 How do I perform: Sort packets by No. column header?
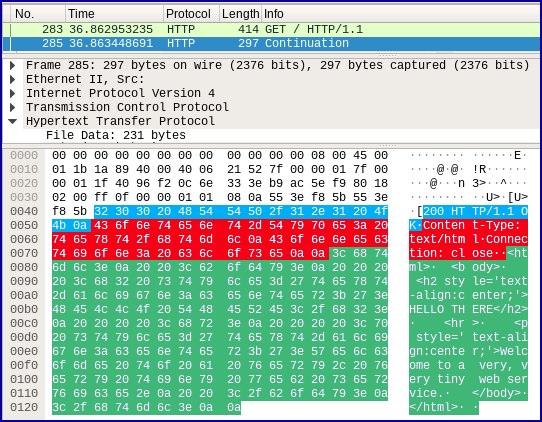(38, 14)
